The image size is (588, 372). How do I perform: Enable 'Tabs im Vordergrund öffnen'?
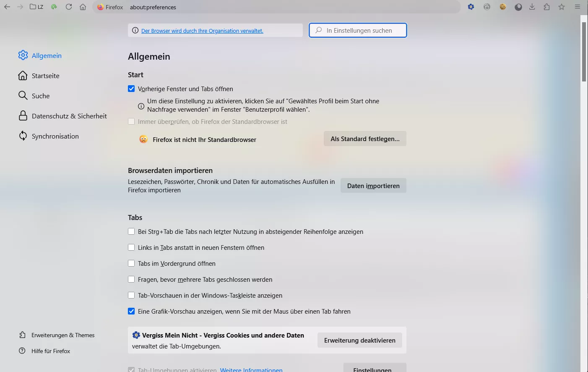131,263
